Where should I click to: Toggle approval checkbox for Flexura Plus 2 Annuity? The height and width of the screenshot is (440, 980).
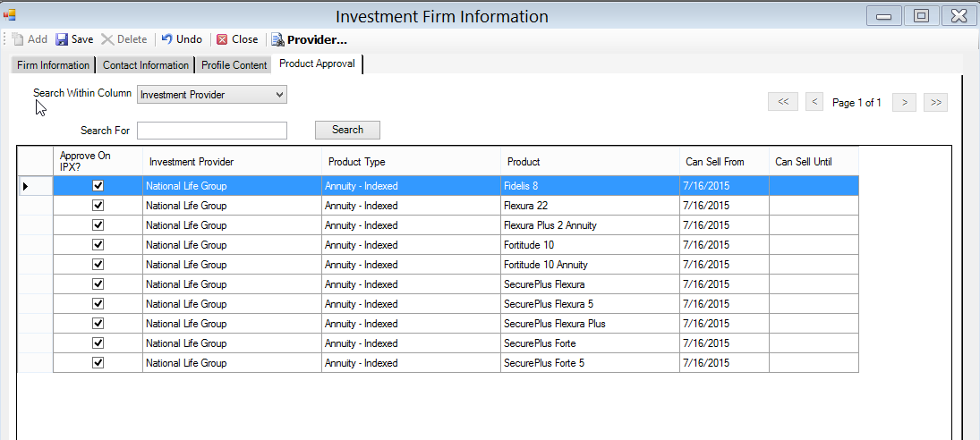98,224
